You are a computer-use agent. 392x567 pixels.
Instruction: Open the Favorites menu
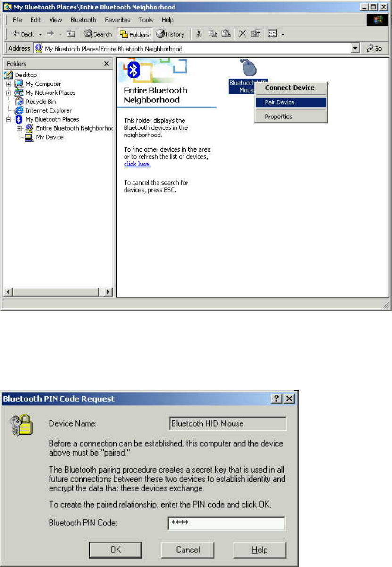(x=117, y=20)
